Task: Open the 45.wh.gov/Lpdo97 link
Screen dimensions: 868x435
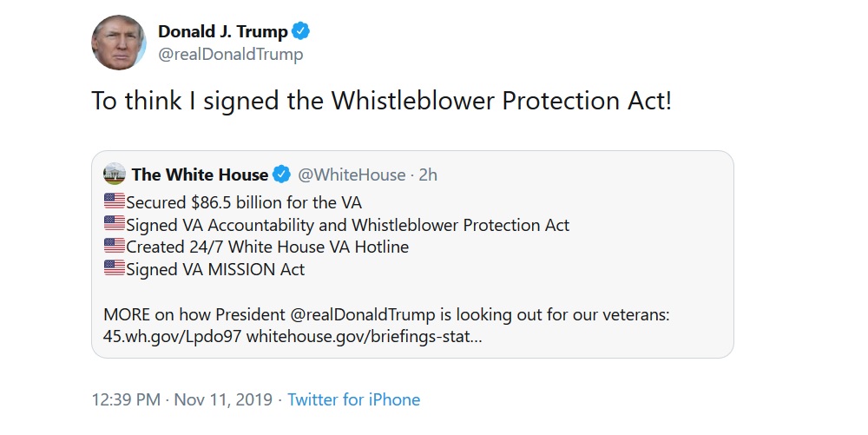Action: tap(172, 337)
